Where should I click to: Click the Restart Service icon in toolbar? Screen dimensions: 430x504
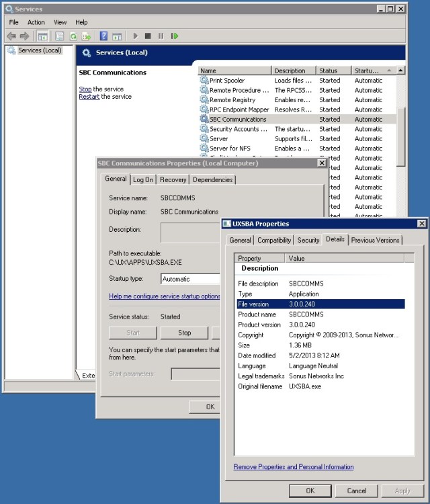[175, 36]
